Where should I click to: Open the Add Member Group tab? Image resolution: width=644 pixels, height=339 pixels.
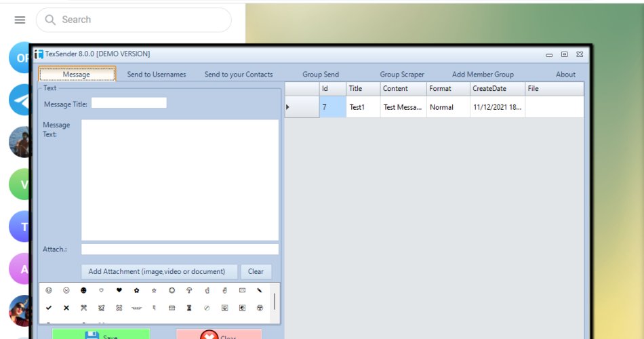coord(483,75)
